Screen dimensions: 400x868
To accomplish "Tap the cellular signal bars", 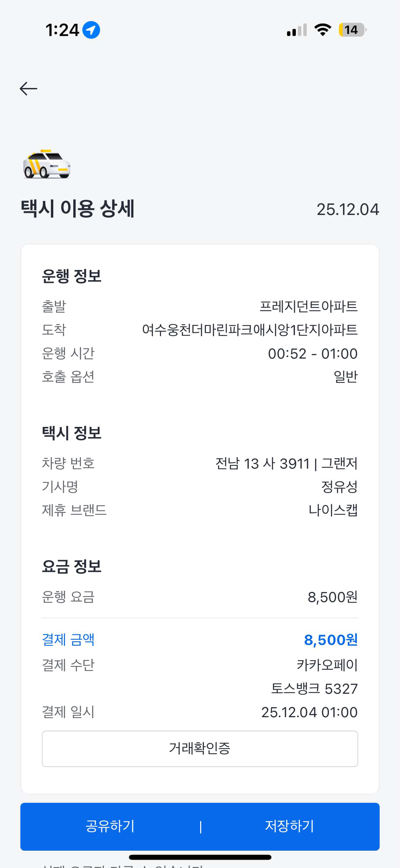I will [x=297, y=30].
